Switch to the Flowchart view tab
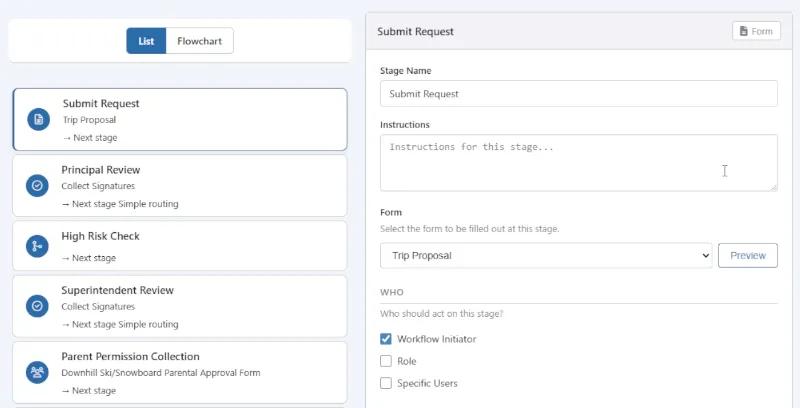Image resolution: width=800 pixels, height=408 pixels. 199,41
